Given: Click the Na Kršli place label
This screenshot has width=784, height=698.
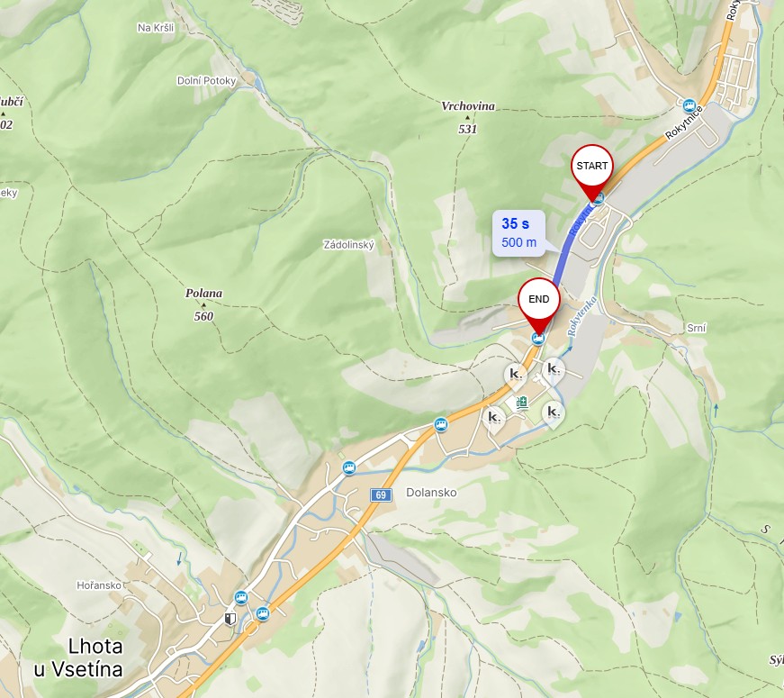Looking at the screenshot, I should [x=156, y=28].
